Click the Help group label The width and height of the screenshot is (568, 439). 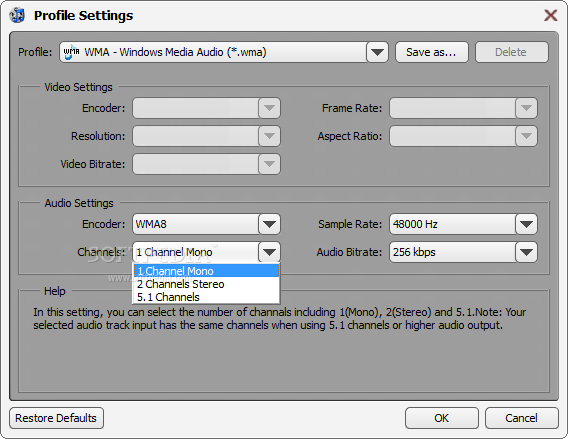coord(55,291)
